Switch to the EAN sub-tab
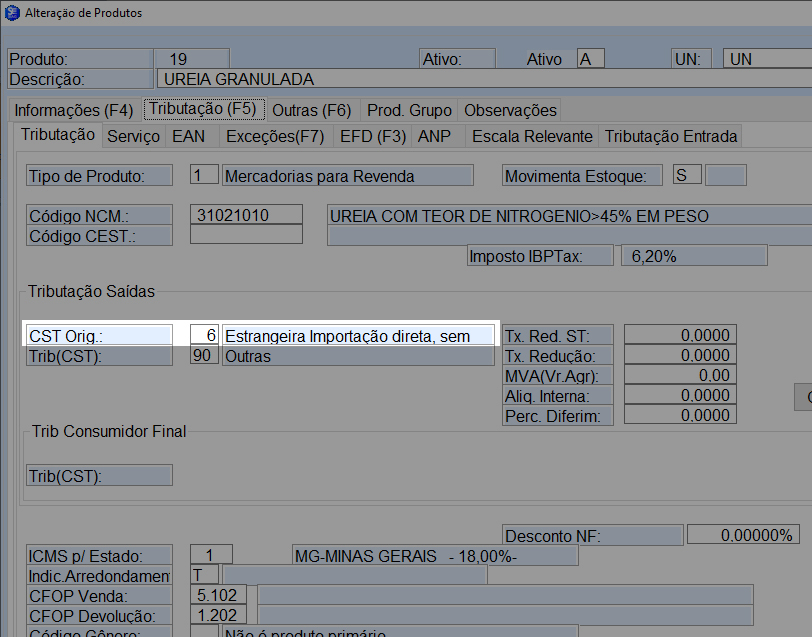 pyautogui.click(x=188, y=136)
